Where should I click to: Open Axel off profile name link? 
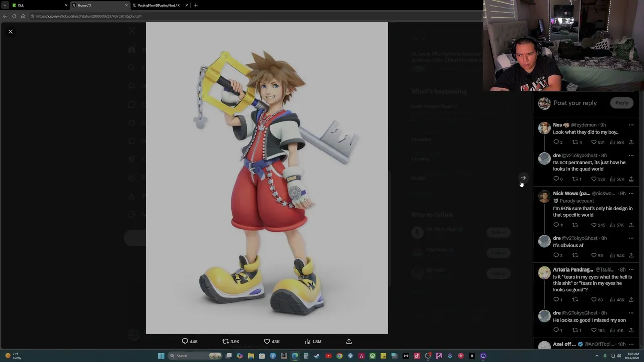[x=565, y=344]
